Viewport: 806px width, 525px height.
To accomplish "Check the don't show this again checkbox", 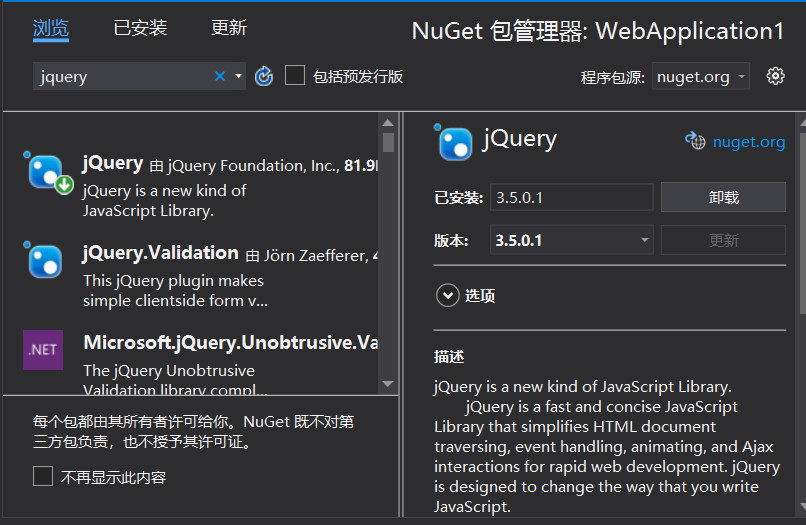I will point(43,476).
